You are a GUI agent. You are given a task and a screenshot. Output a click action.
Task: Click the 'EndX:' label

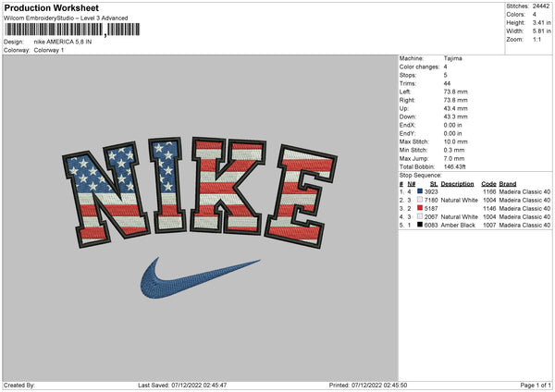tap(407, 125)
